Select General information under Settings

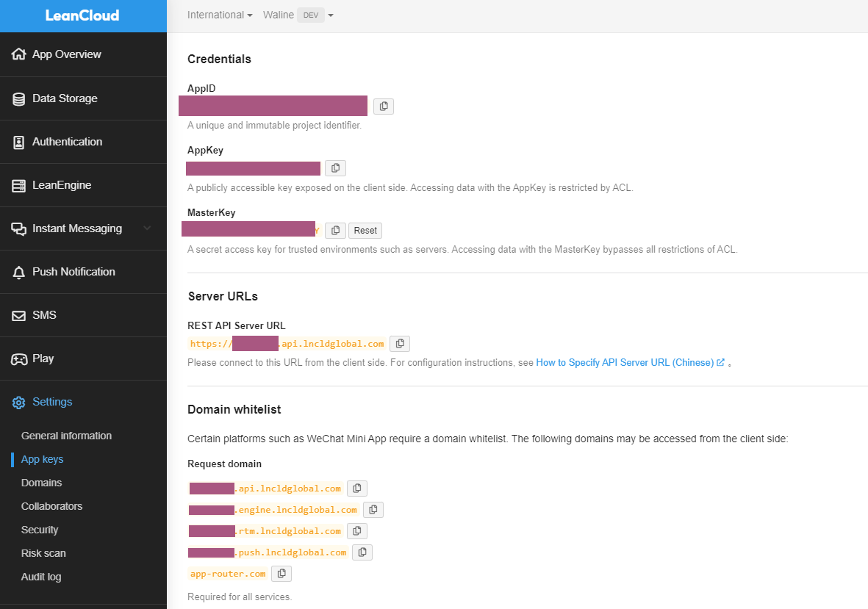66,436
